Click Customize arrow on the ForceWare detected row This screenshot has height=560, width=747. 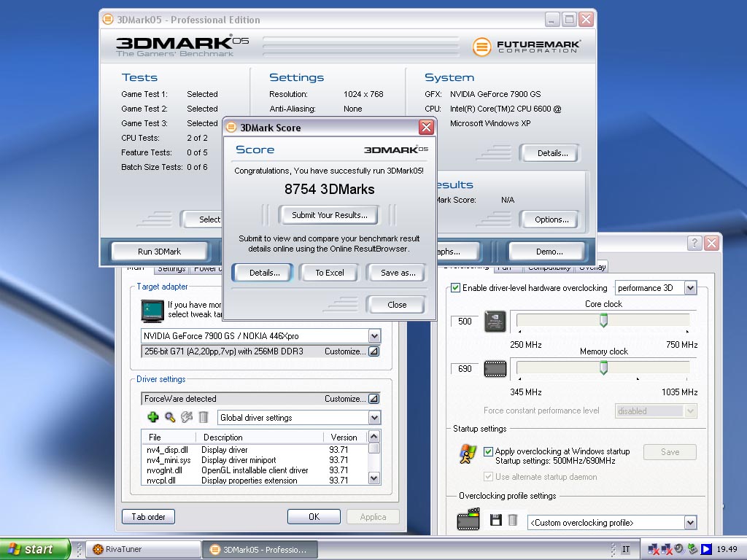pyautogui.click(x=374, y=399)
